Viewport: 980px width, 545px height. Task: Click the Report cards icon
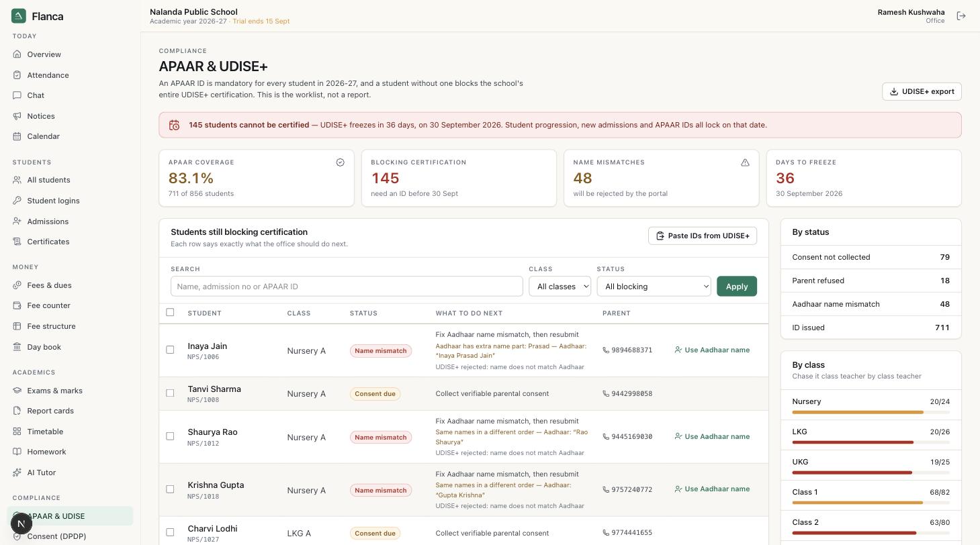[17, 411]
